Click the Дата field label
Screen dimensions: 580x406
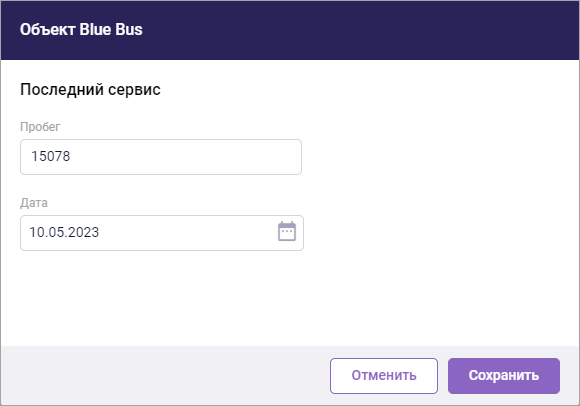[x=34, y=203]
